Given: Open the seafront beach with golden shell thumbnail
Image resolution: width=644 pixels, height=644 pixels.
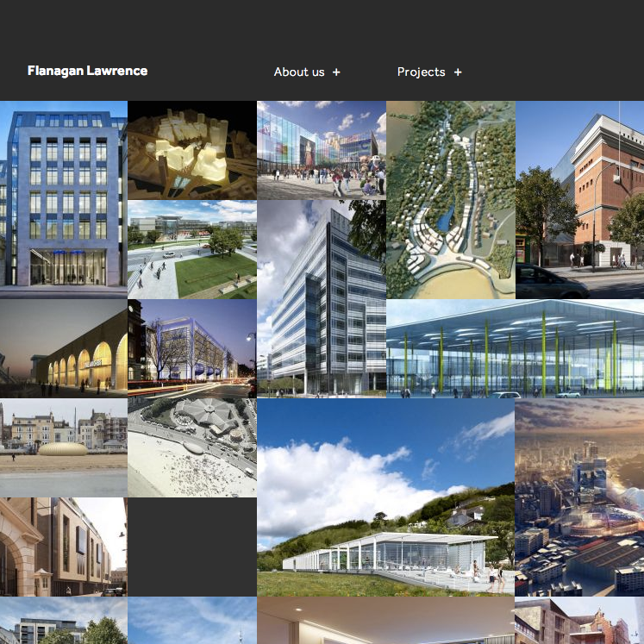Looking at the screenshot, I should [64, 447].
